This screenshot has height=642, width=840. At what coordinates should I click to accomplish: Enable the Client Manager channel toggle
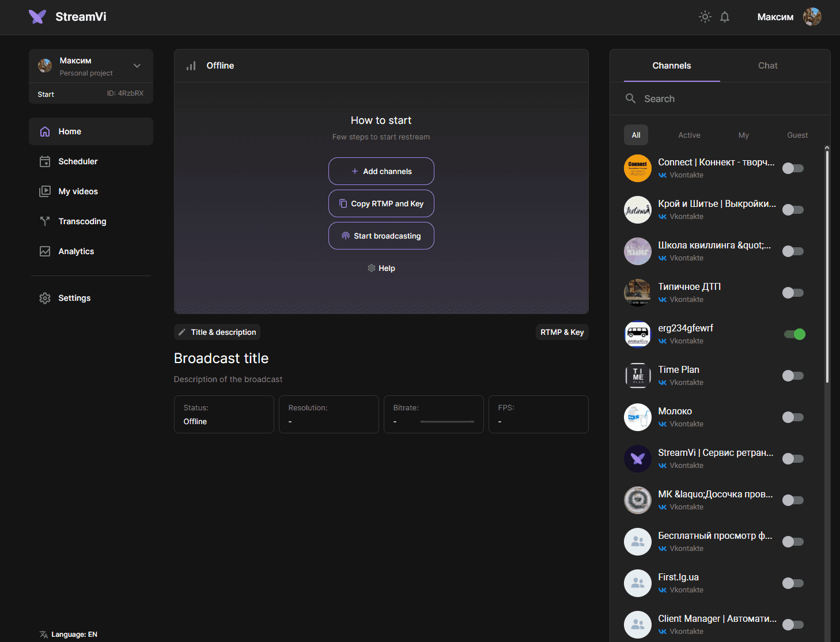tap(793, 625)
